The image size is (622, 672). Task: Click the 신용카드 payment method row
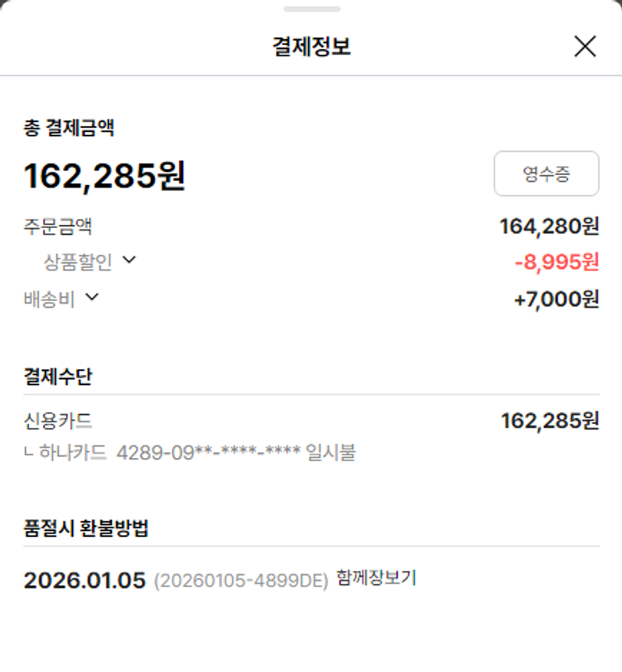[58, 421]
